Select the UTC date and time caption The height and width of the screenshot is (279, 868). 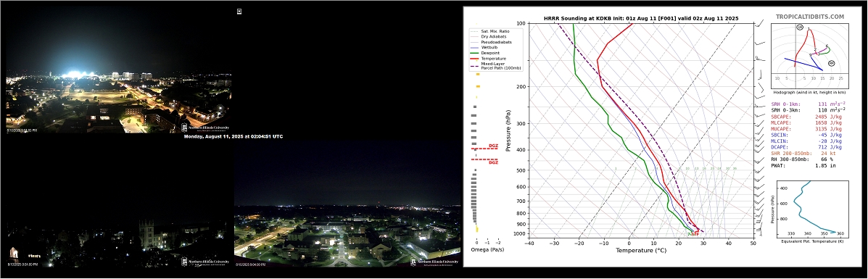[233, 136]
